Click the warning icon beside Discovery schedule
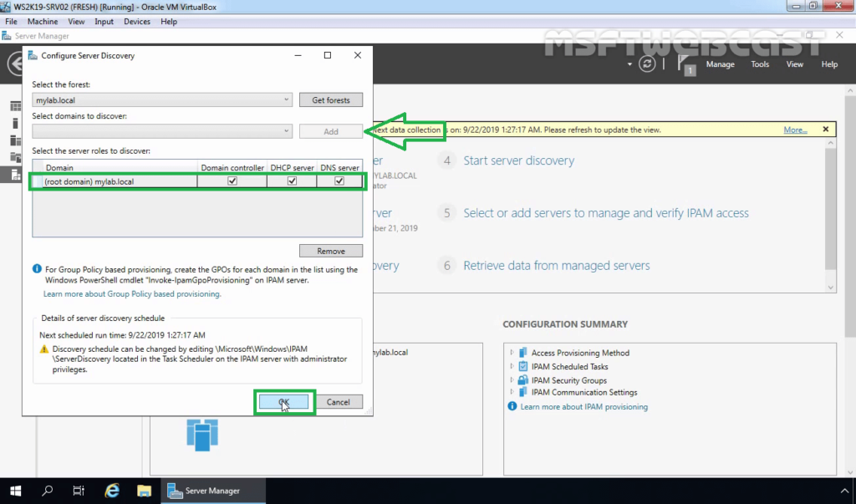This screenshot has height=504, width=856. click(44, 349)
